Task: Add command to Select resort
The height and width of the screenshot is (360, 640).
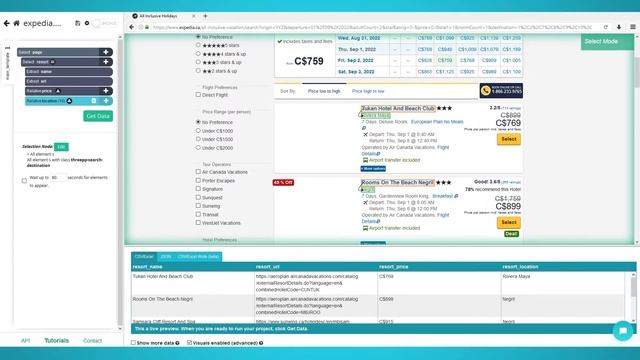Action: tap(106, 62)
